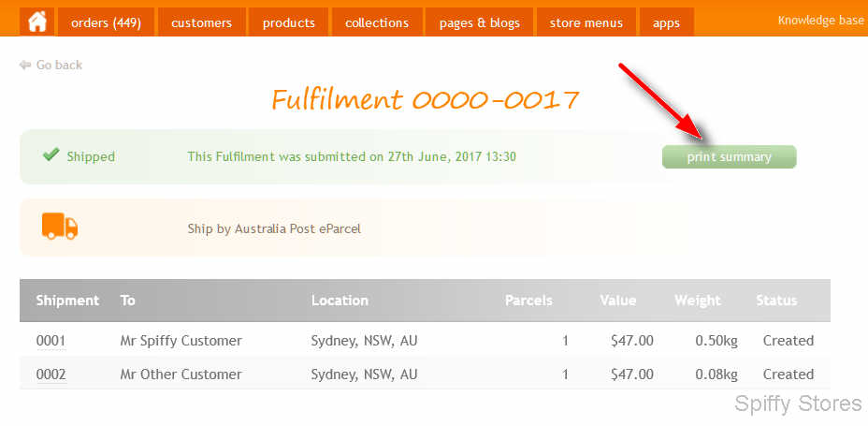Click Sydney location in shipment 0002 row
The width and height of the screenshot is (868, 426).
pyautogui.click(x=364, y=375)
